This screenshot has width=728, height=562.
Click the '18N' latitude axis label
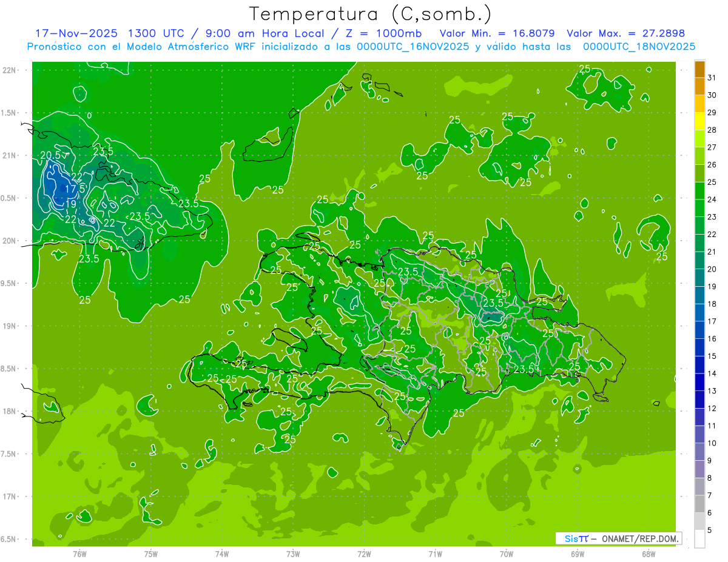9,411
